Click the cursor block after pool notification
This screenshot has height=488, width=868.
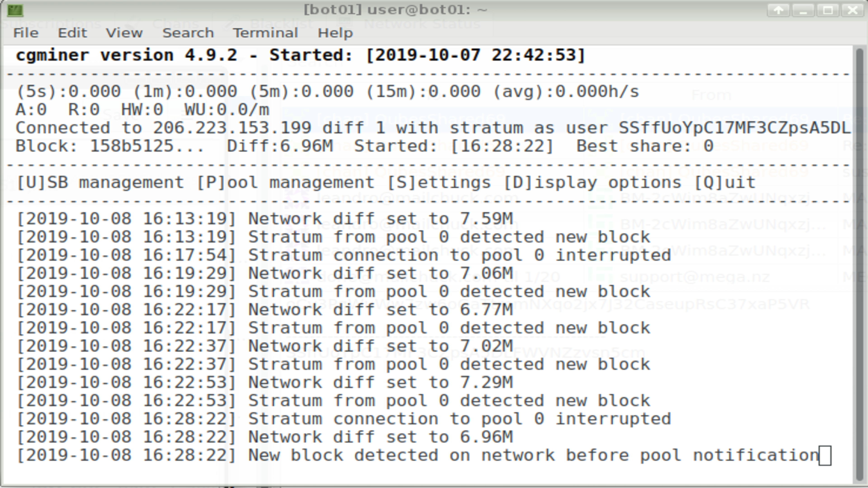825,456
